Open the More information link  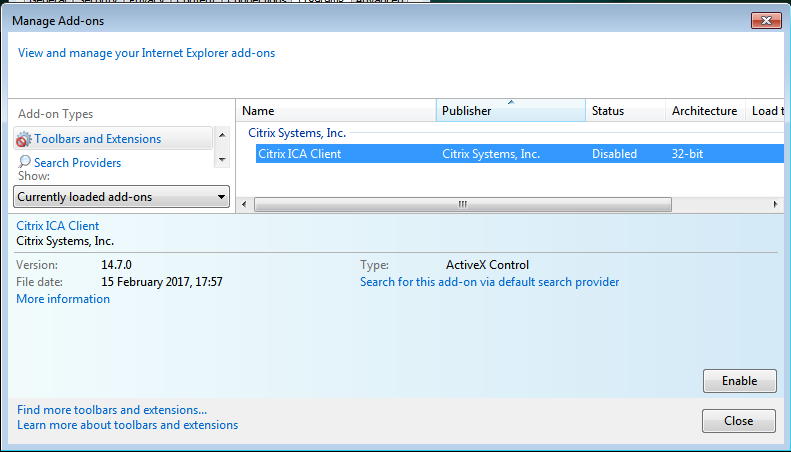[63, 299]
